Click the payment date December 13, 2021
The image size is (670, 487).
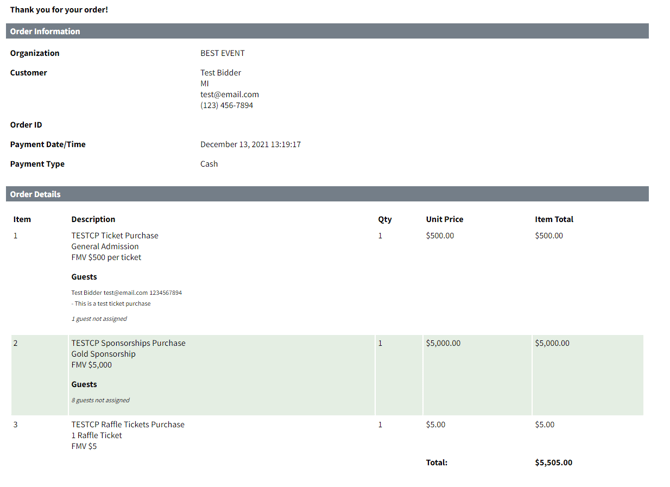tap(250, 144)
